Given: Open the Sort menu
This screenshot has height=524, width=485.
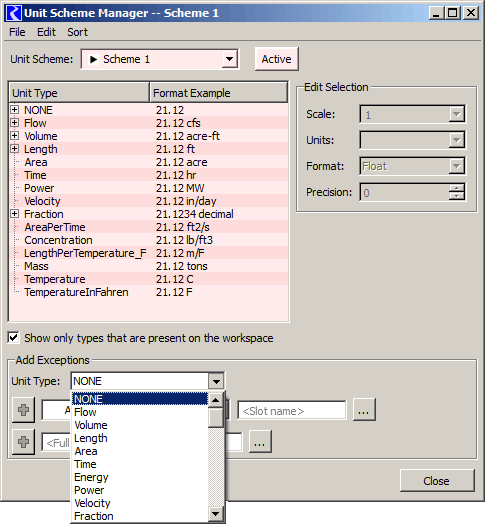Looking at the screenshot, I should tap(78, 32).
